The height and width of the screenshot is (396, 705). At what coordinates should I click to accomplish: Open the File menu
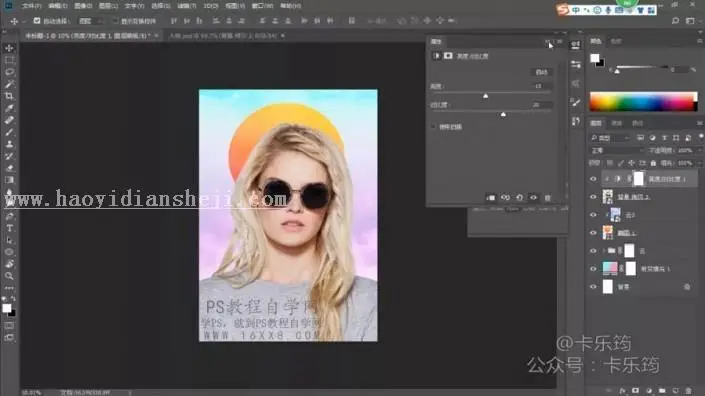pos(31,6)
